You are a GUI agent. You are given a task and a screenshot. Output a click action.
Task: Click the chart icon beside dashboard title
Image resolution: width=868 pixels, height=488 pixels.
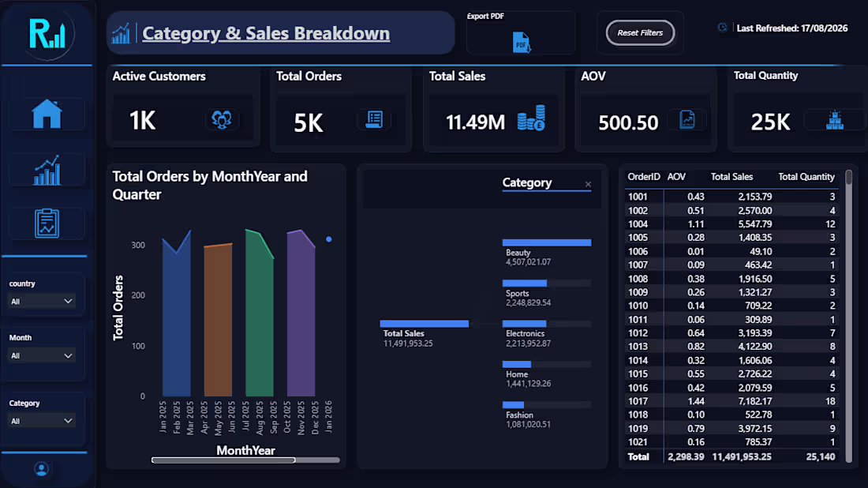121,34
